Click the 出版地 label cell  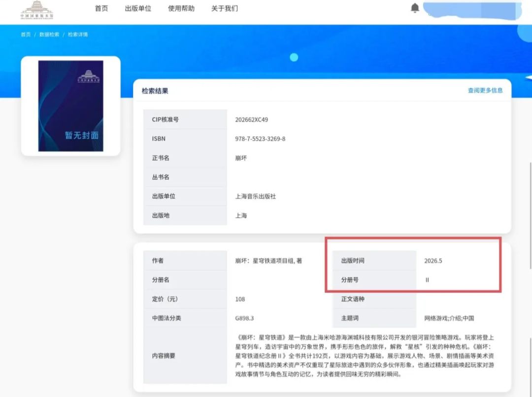pyautogui.click(x=185, y=216)
